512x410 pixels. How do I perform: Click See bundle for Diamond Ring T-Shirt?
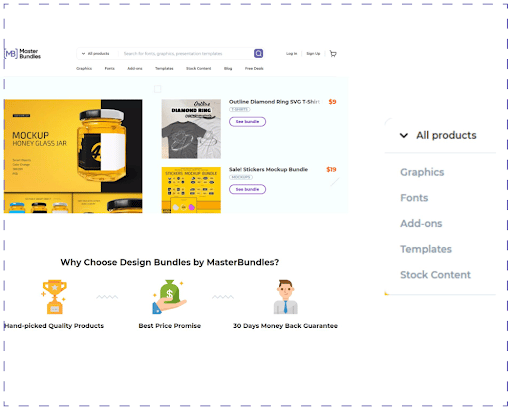(247, 122)
